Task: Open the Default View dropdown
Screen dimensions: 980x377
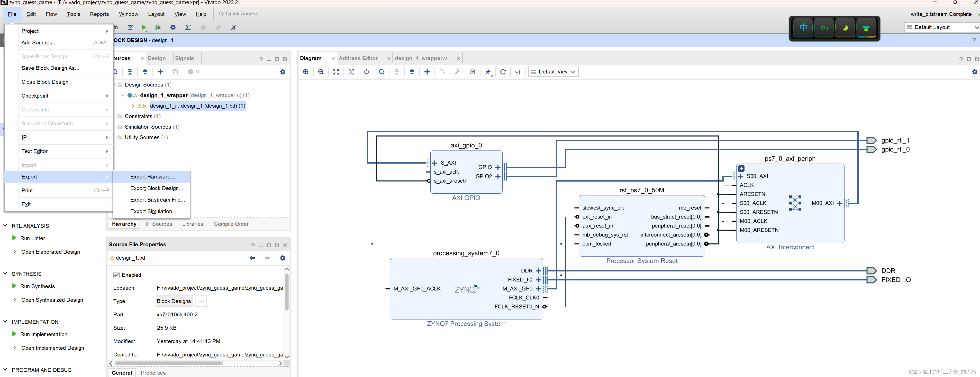Action: coord(553,72)
